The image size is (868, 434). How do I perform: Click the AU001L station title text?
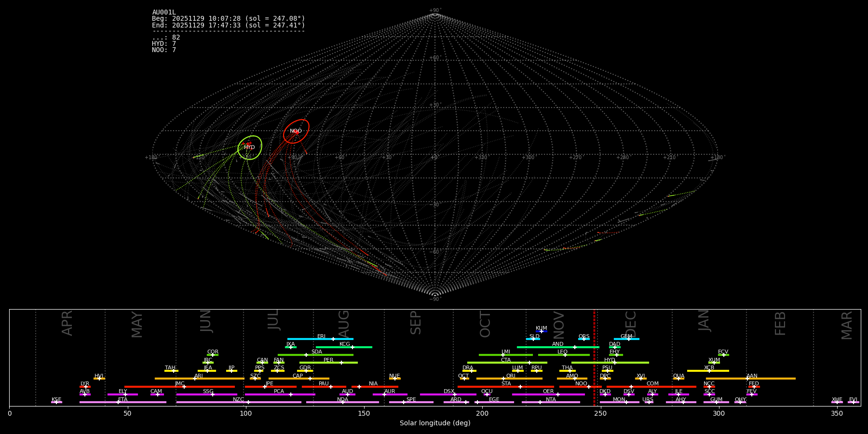point(164,13)
